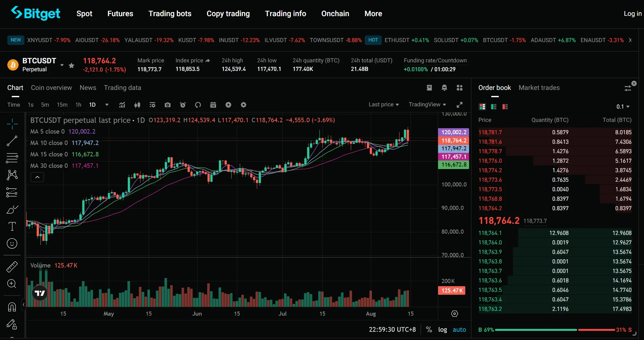
Task: Click the star to favorite BTCUSDT
Action: (x=71, y=66)
